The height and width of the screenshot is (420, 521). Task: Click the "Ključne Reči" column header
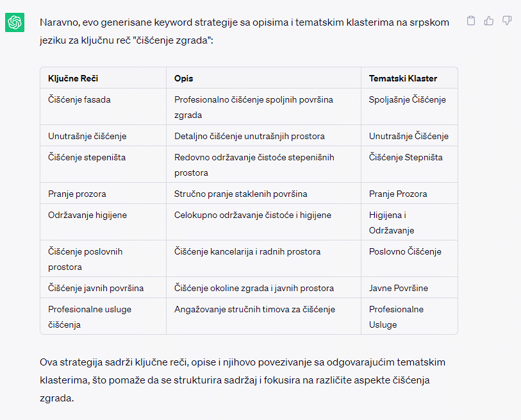click(x=73, y=78)
